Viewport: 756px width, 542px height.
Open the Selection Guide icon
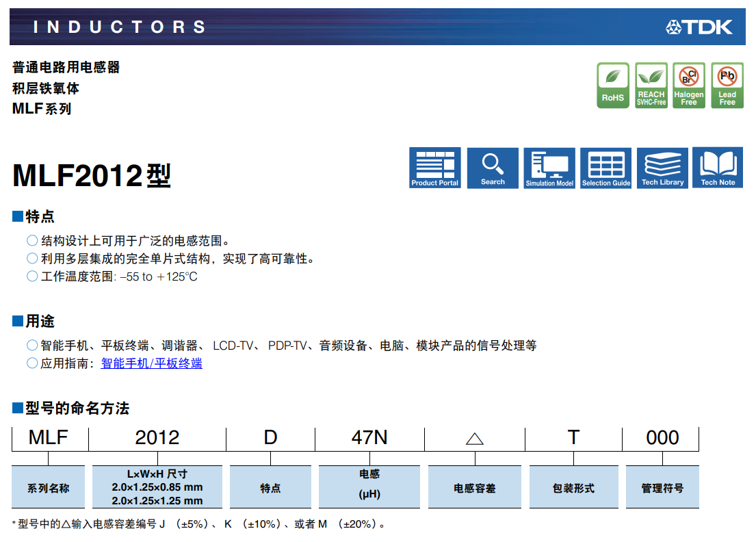606,168
